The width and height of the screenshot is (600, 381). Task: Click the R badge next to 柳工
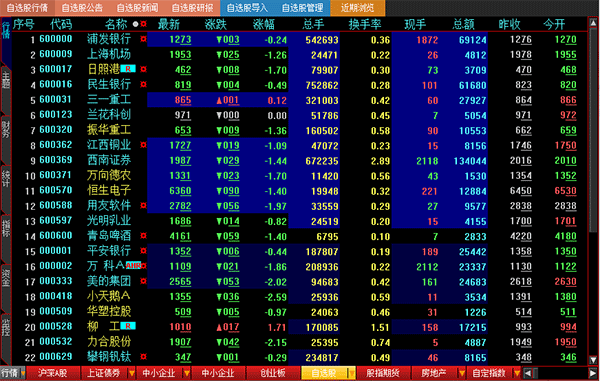(x=128, y=326)
